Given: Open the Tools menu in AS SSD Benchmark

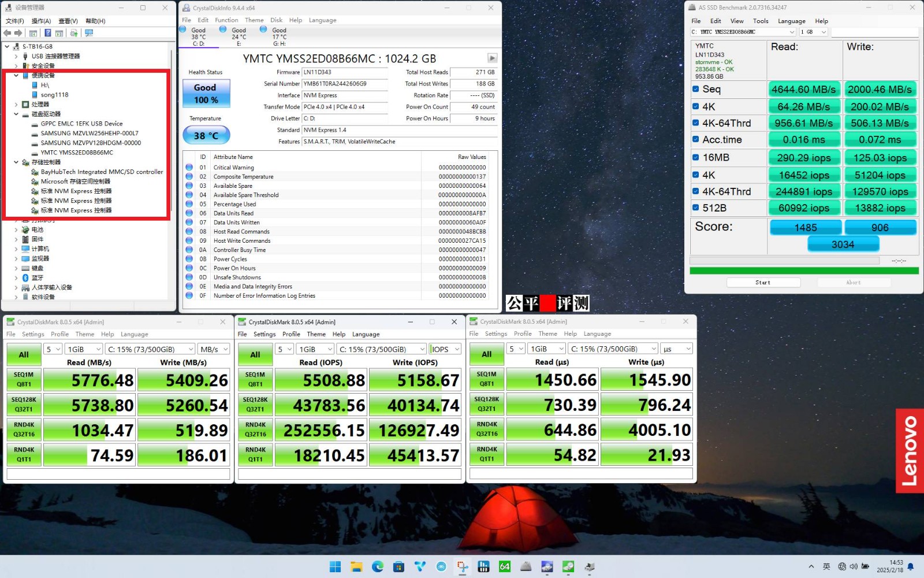Looking at the screenshot, I should pyautogui.click(x=761, y=21).
